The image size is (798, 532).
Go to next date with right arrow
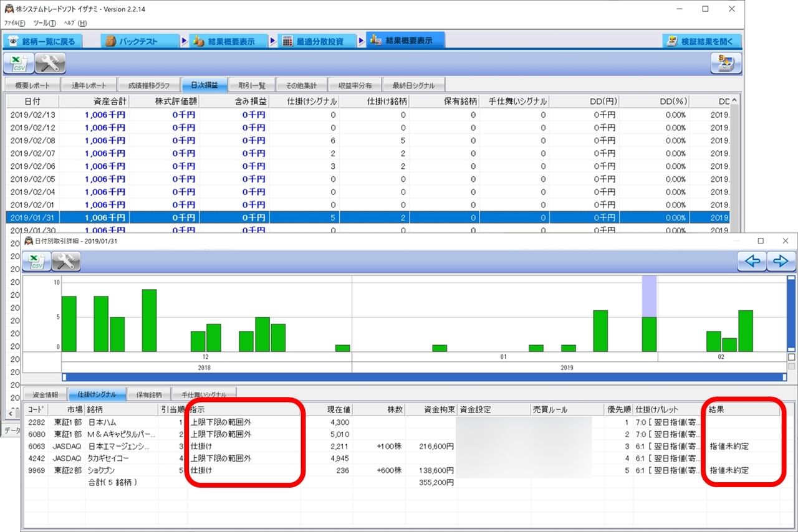pos(781,261)
